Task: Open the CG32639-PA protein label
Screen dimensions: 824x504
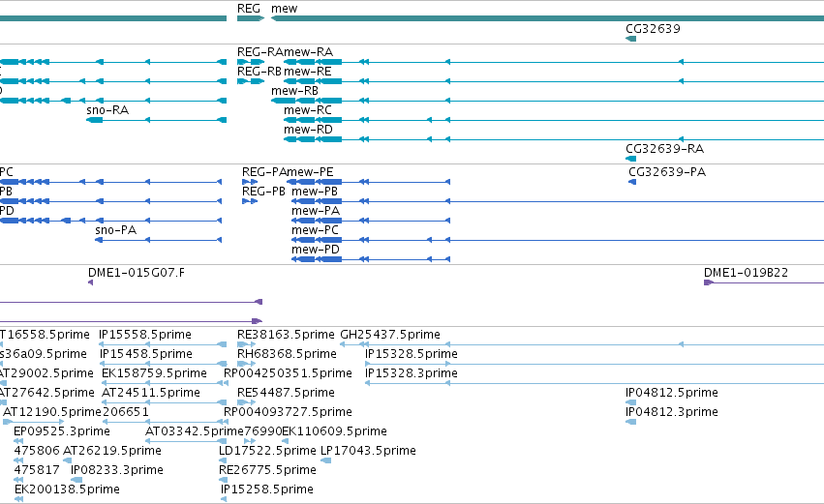Action: pyautogui.click(x=667, y=172)
